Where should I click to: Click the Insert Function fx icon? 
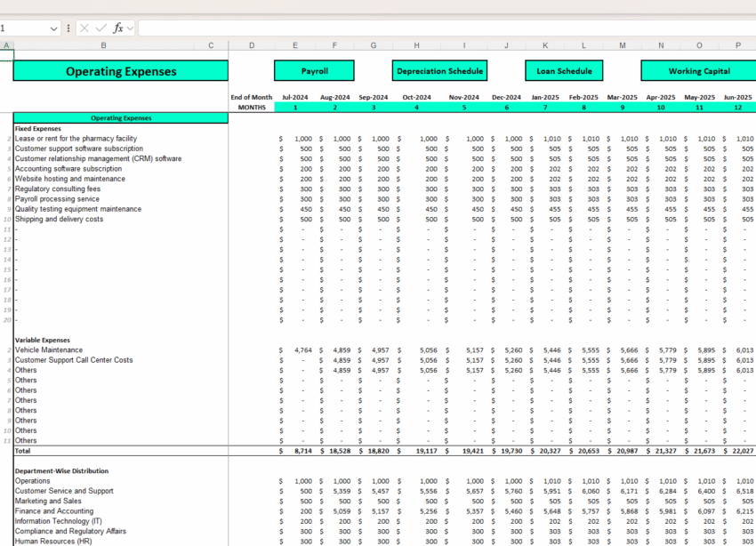point(117,28)
